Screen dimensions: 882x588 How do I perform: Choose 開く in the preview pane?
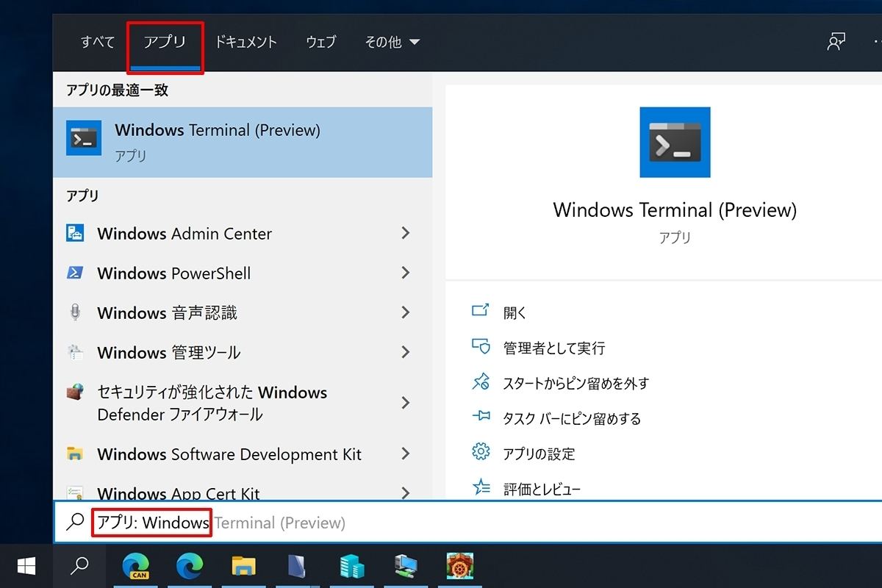point(515,312)
